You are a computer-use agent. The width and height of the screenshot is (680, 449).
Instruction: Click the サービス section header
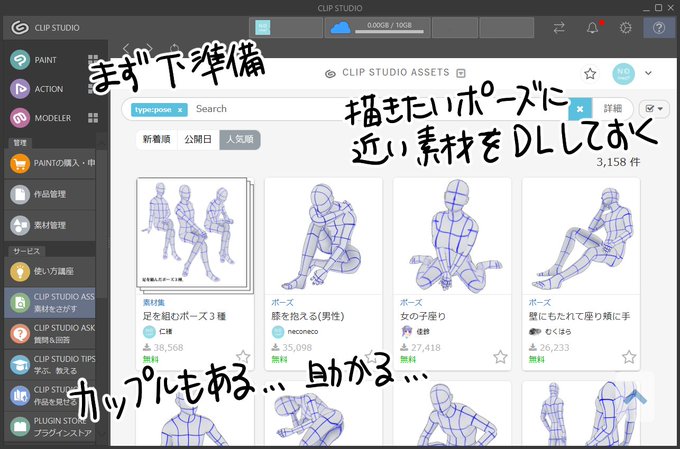(26, 251)
